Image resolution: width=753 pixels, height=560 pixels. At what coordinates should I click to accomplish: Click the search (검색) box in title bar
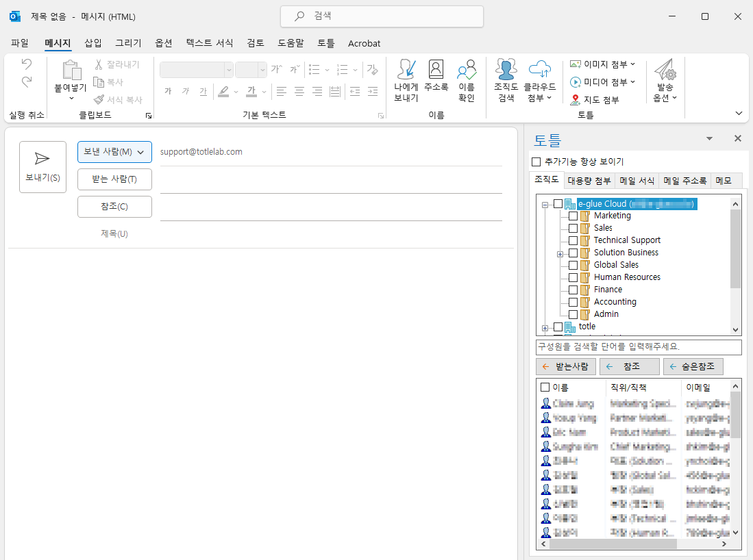(382, 16)
